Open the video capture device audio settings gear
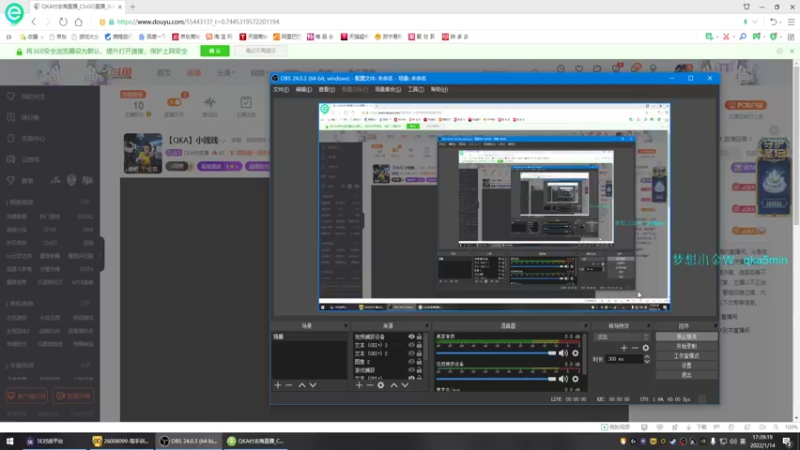 coord(576,379)
